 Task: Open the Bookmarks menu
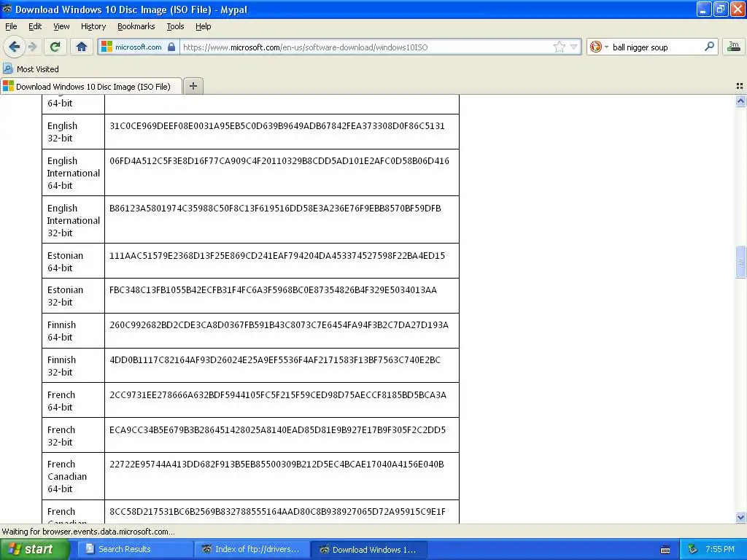click(136, 26)
